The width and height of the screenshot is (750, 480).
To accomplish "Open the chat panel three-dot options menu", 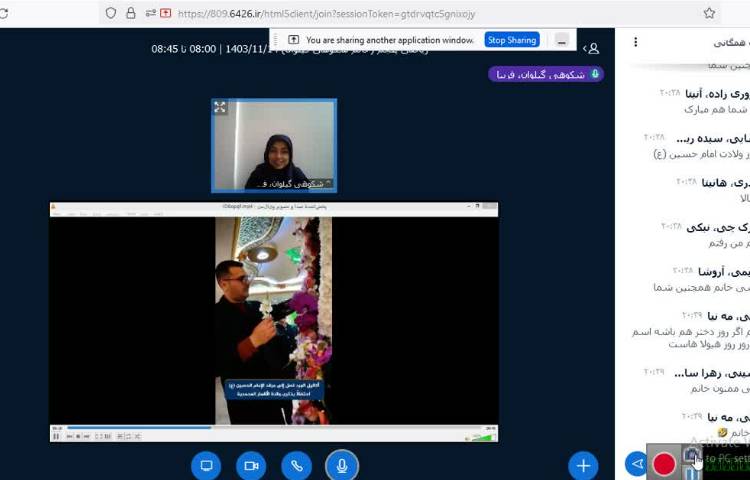I will (636, 43).
